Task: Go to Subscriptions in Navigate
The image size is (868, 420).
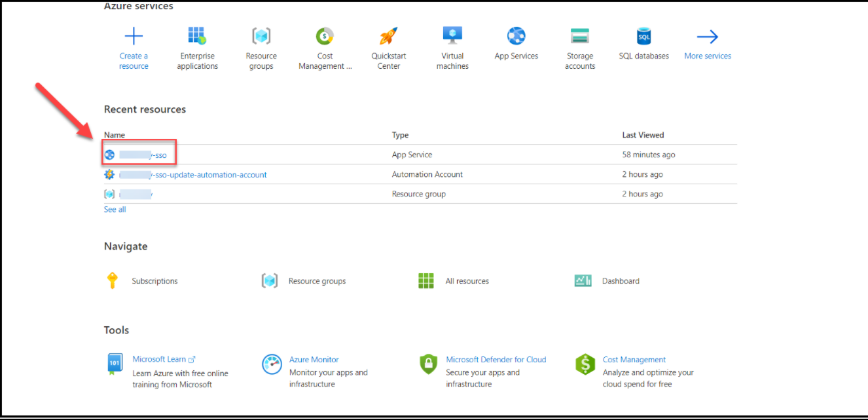Action: pyautogui.click(x=154, y=281)
